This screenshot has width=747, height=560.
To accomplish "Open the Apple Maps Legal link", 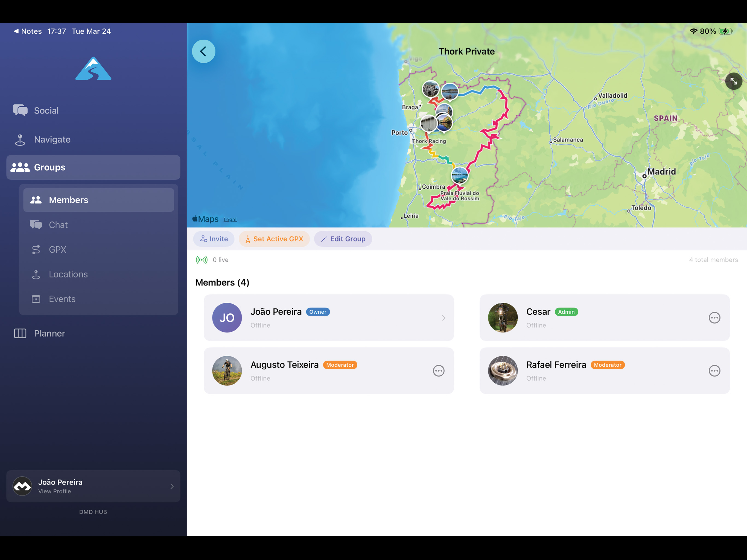I will tap(230, 220).
